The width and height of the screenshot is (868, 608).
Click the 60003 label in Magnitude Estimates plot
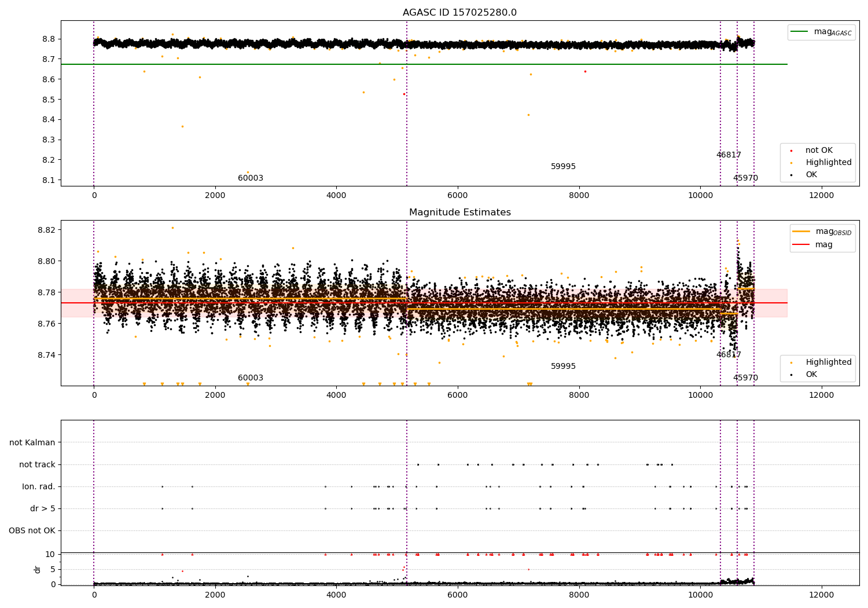point(251,378)
